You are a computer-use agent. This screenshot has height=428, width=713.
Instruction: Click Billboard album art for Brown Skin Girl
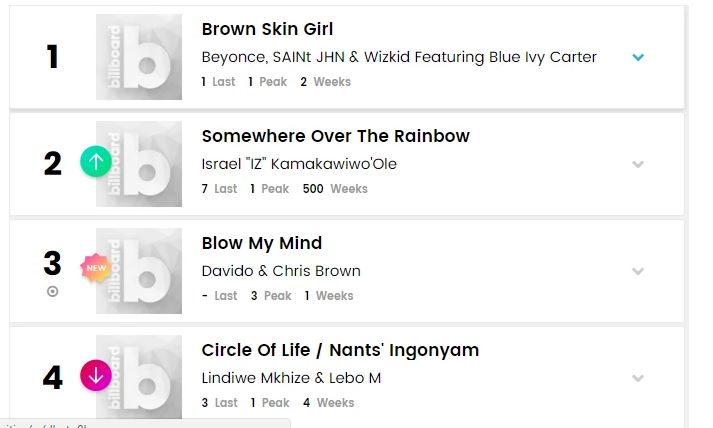(139, 57)
